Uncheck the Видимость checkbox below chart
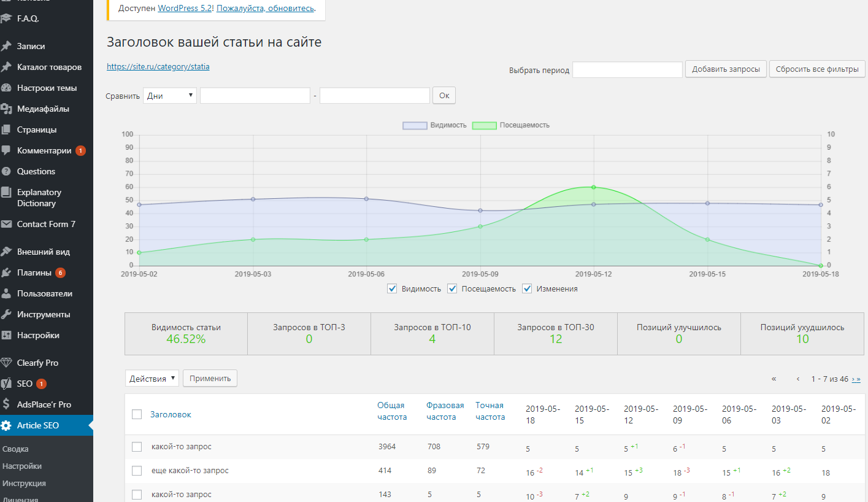The width and height of the screenshot is (868, 502). 393,288
